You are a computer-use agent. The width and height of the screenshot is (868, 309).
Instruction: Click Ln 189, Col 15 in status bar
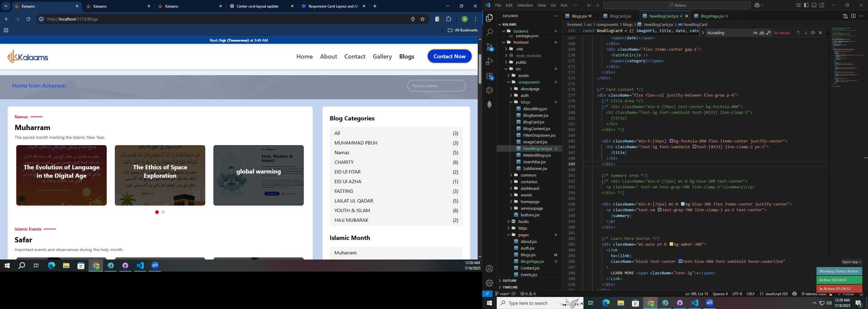697,294
